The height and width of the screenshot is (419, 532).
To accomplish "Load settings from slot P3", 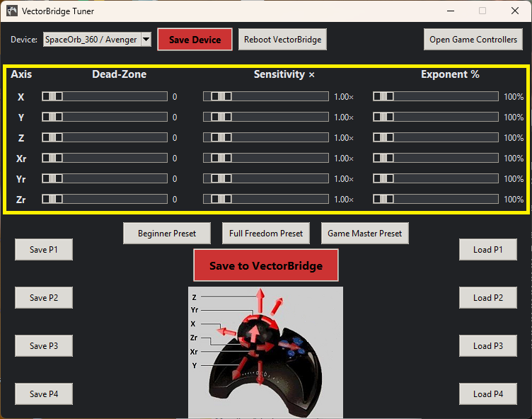I will tap(488, 345).
